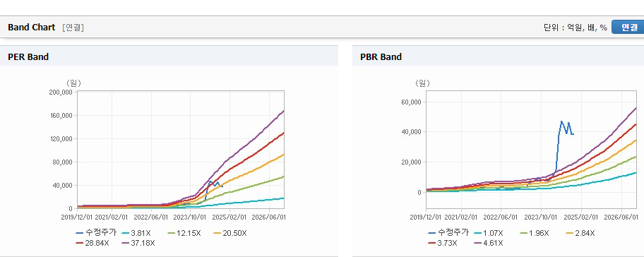644x257 pixels.
Task: Click the blue 연결 button
Action: click(x=628, y=27)
